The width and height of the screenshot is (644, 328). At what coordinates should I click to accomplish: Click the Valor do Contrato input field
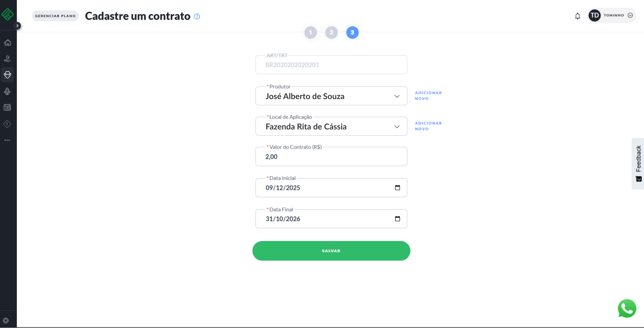point(331,157)
